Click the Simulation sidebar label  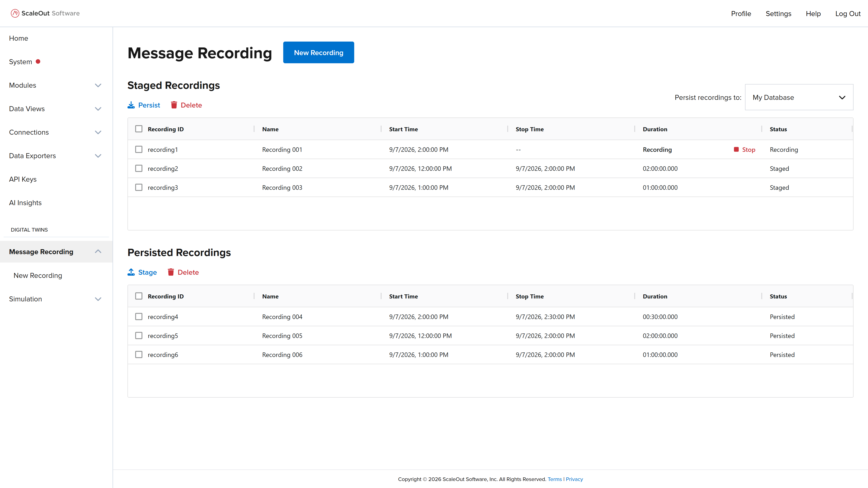click(26, 299)
